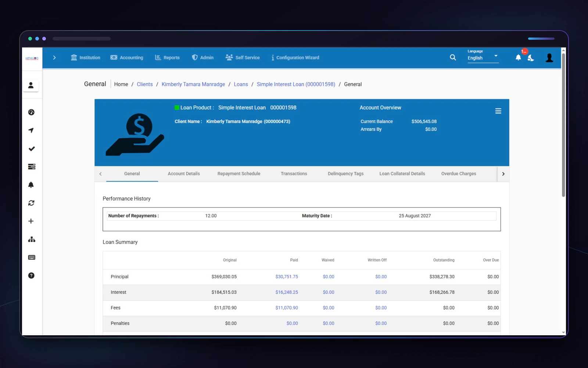Click Interest paid amount $16,248.25
This screenshot has height=368, width=588.
(x=287, y=292)
